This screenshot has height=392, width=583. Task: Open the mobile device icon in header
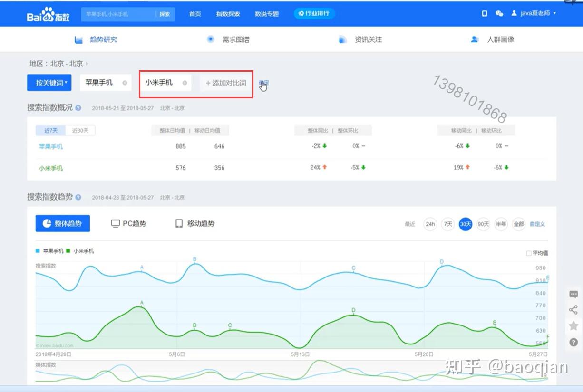pyautogui.click(x=485, y=14)
